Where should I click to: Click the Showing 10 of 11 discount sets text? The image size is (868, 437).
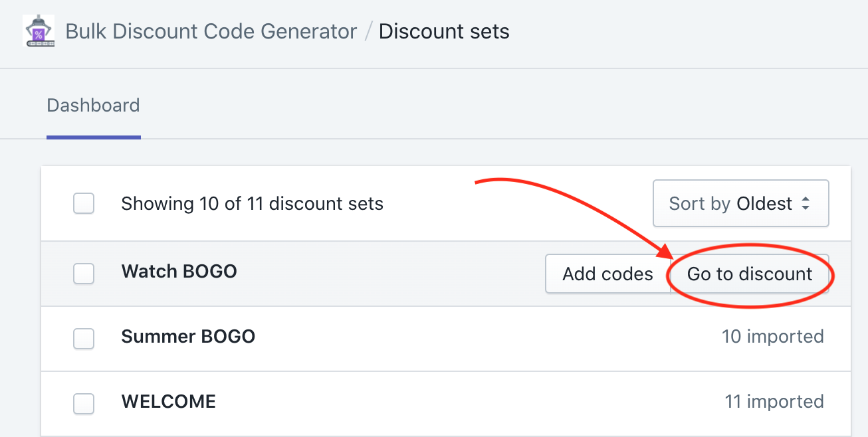click(252, 204)
